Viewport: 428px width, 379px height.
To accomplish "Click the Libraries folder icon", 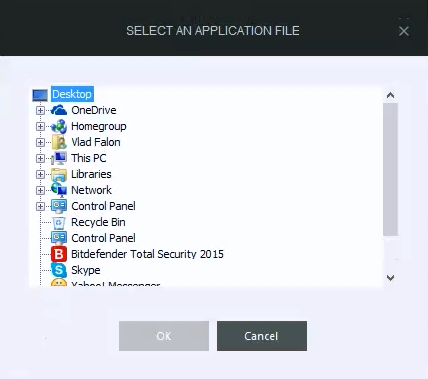I will (x=59, y=174).
